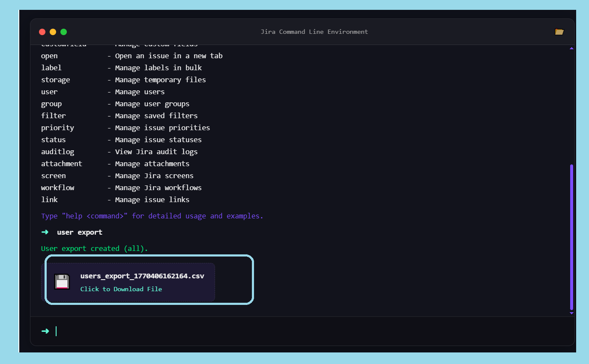Click "Manage user groups" description
This screenshot has height=364, width=589.
(x=152, y=104)
